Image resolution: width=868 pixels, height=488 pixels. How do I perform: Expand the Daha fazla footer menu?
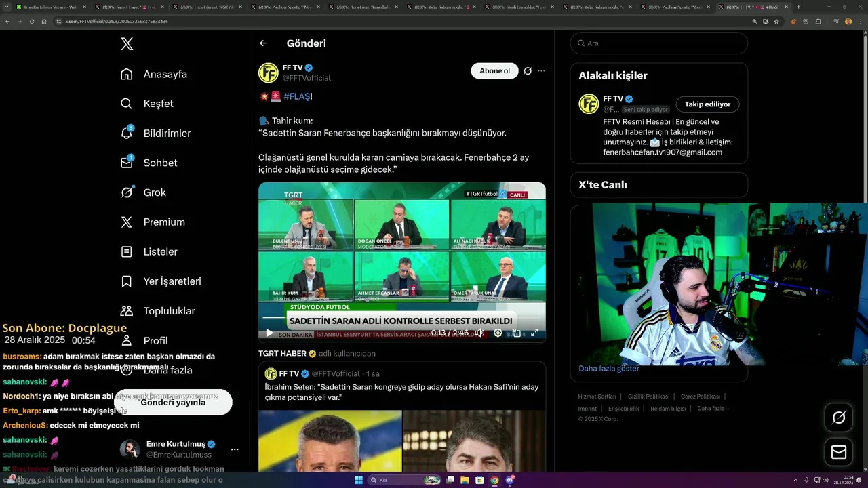click(x=713, y=409)
